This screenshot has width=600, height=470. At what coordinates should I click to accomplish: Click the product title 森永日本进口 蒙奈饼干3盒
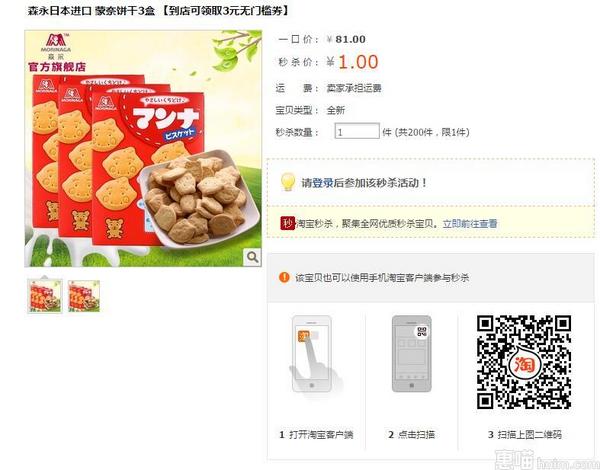[x=91, y=11]
